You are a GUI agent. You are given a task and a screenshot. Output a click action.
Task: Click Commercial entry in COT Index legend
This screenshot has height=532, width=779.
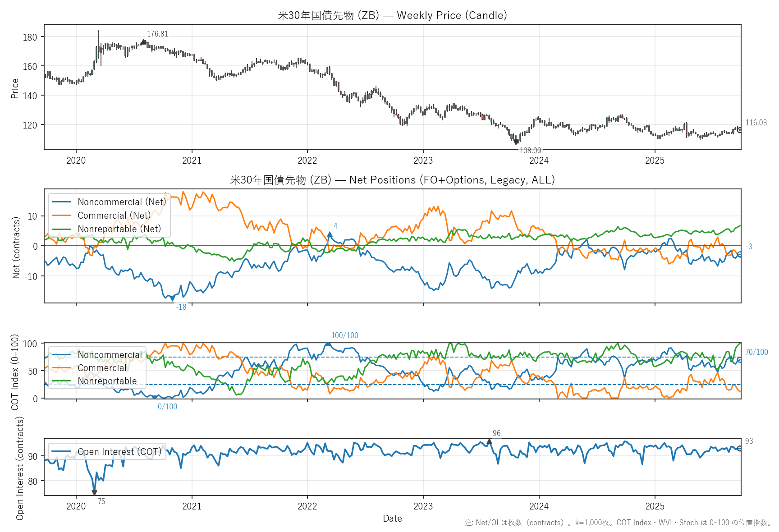pyautogui.click(x=102, y=368)
